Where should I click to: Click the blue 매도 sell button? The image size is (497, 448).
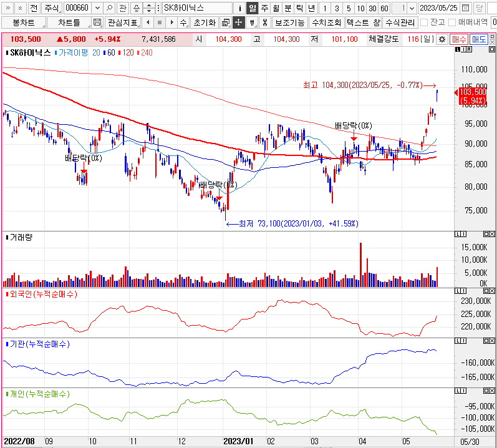[x=479, y=39]
